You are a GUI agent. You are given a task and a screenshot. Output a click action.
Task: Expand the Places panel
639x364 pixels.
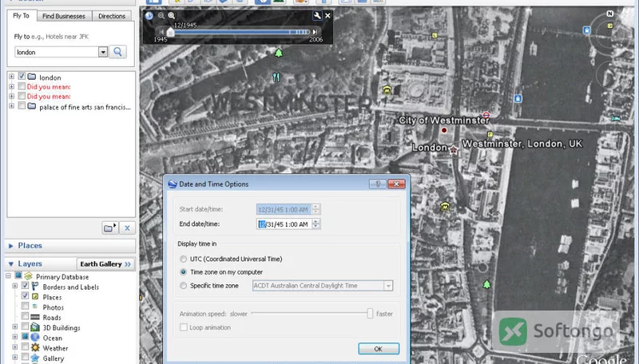coord(11,246)
